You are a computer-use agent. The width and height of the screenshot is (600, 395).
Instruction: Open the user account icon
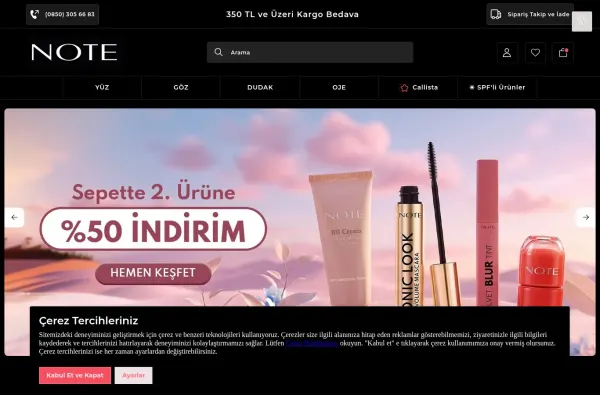coord(507,52)
